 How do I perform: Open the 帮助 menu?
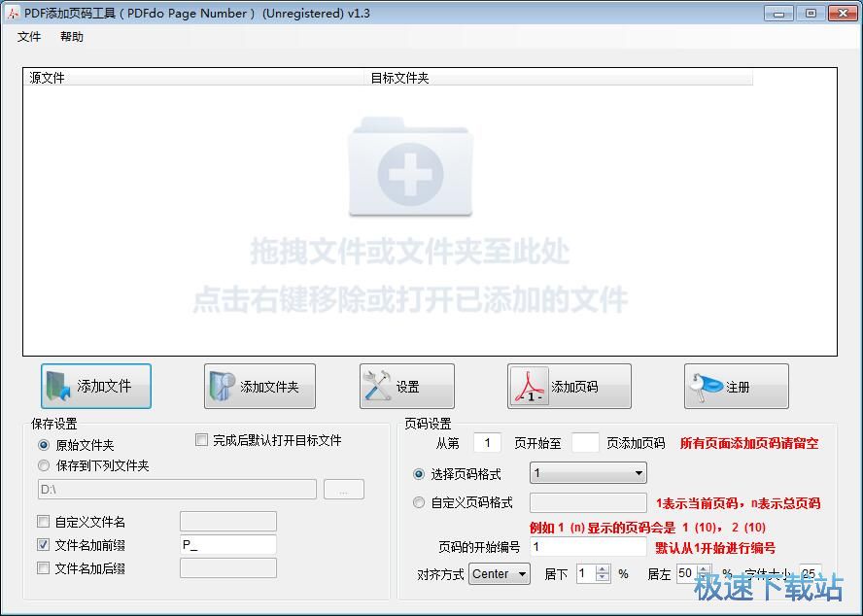coord(71,37)
